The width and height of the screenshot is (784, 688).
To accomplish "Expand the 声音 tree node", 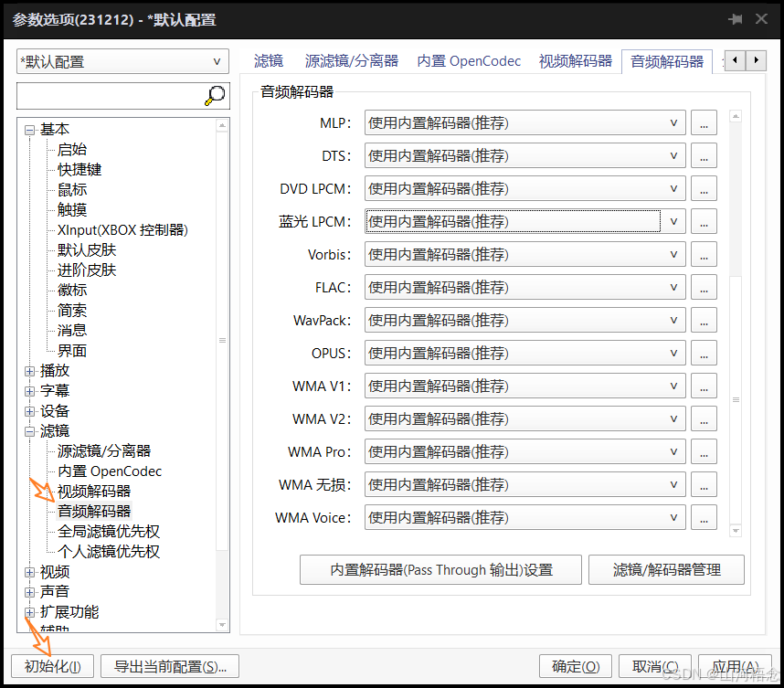I will coord(29,592).
